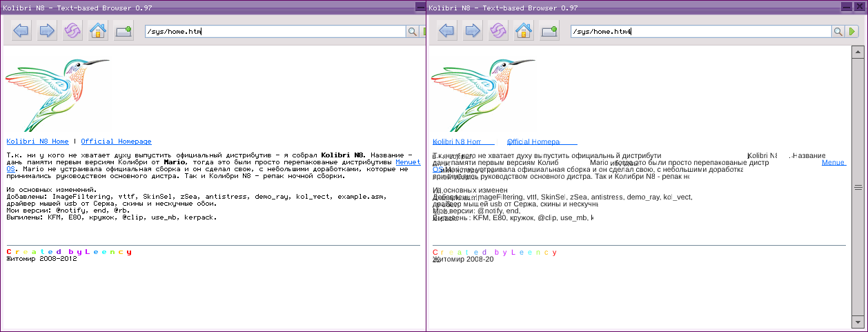Click the Home icon in right window
This screenshot has width=868, height=332.
[x=524, y=31]
